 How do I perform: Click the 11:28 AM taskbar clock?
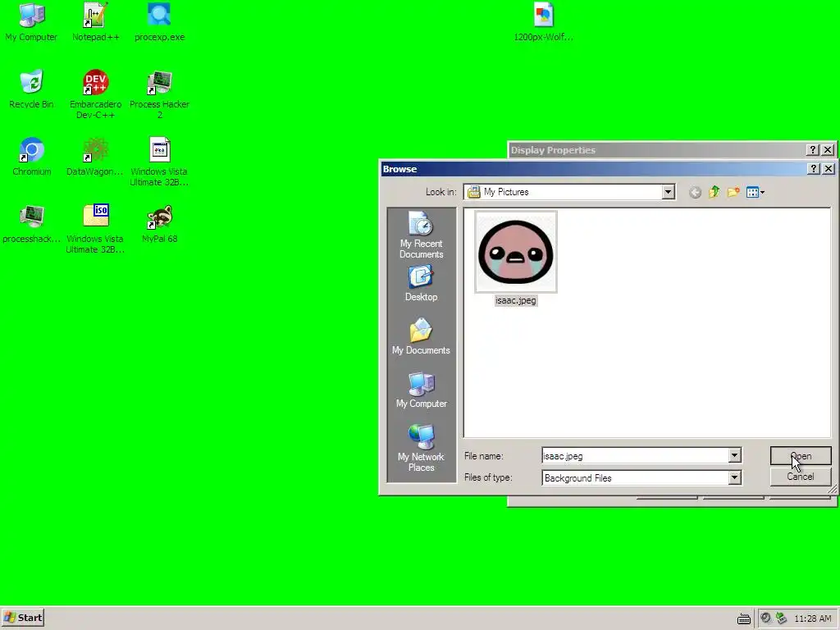click(x=813, y=619)
